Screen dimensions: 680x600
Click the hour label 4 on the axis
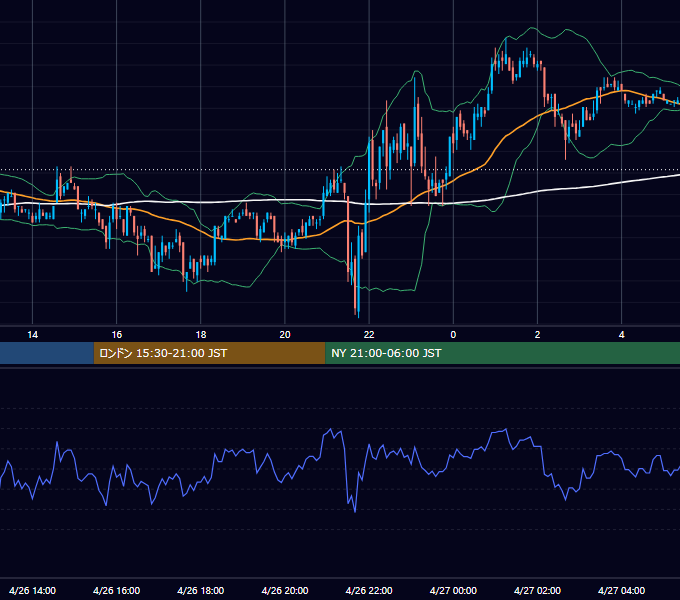(621, 335)
